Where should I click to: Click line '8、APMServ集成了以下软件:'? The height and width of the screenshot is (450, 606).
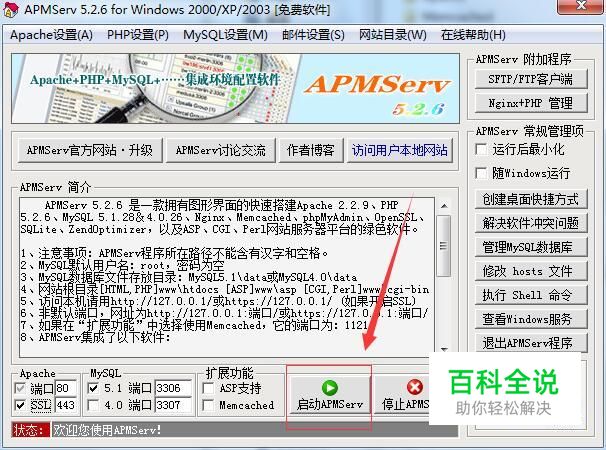coord(96,337)
